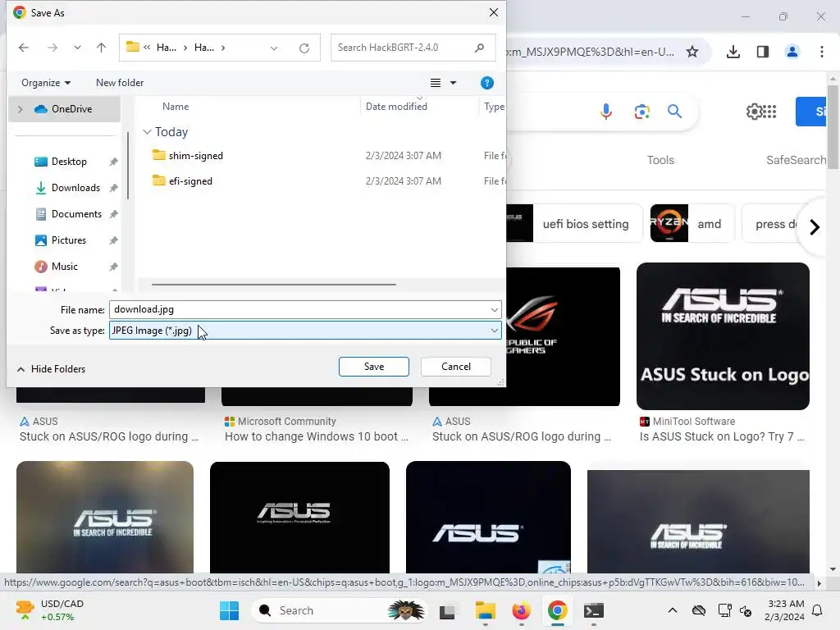Collapse the Today group
The width and height of the screenshot is (840, 630).
pyautogui.click(x=147, y=132)
